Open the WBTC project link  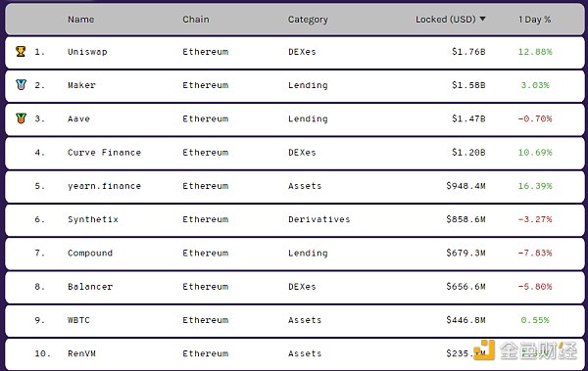(78, 320)
